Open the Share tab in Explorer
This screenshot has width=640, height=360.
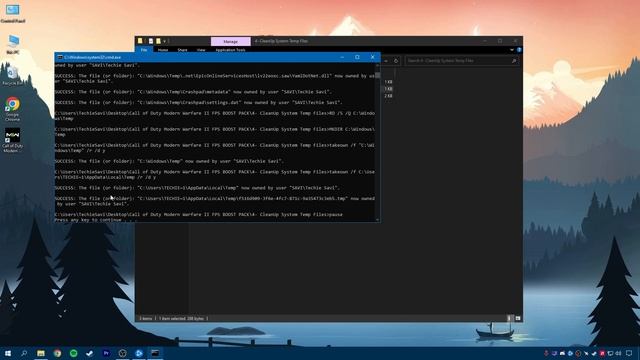pos(182,50)
